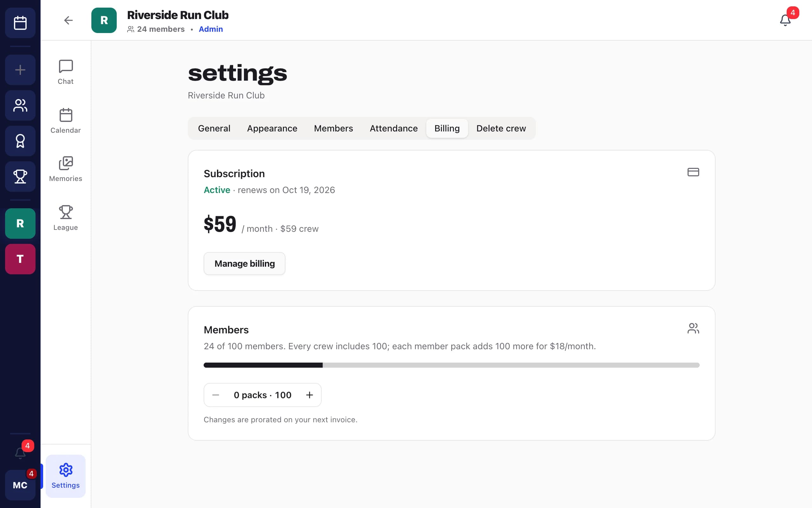812x508 pixels.
Task: Decrease member packs with minus button
Action: [x=216, y=395]
